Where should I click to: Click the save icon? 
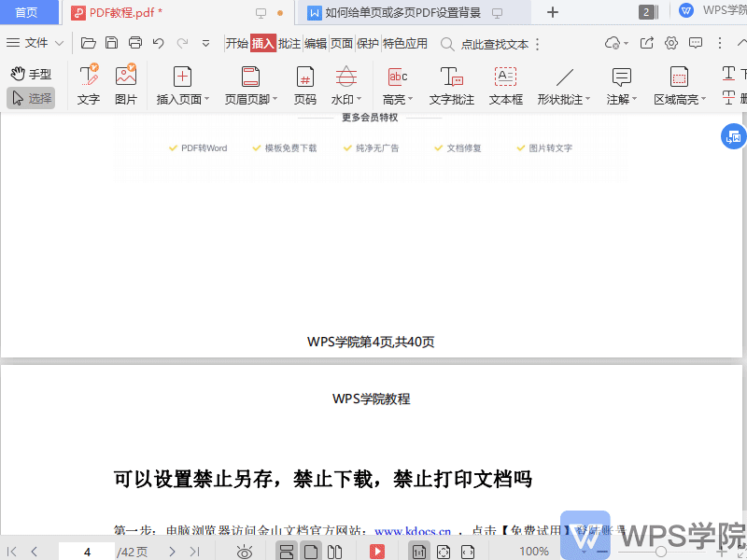(x=111, y=43)
